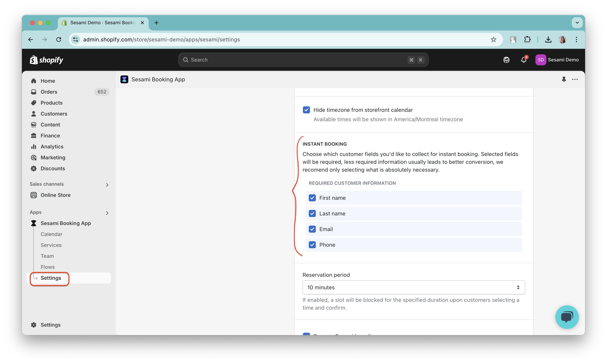Viewport: 607px width, 364px height.
Task: Go back to the previous page
Action: pos(31,39)
